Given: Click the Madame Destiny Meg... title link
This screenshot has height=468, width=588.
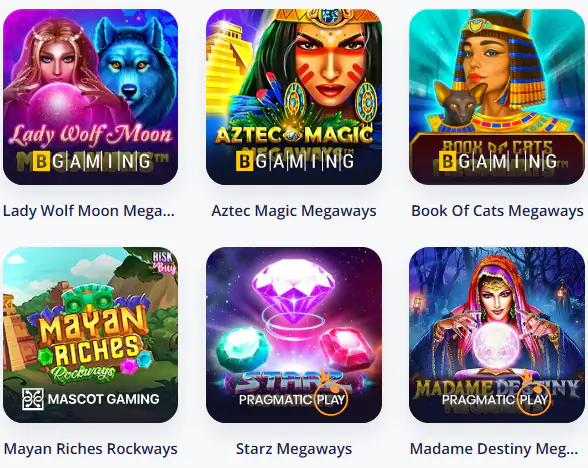Looking at the screenshot, I should [494, 448].
